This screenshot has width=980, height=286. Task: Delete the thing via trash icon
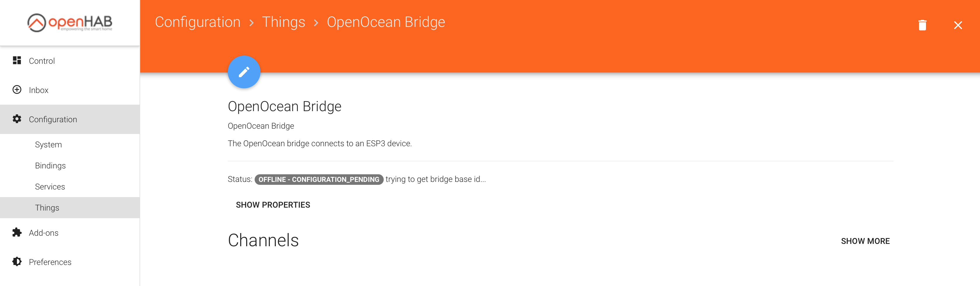(922, 25)
